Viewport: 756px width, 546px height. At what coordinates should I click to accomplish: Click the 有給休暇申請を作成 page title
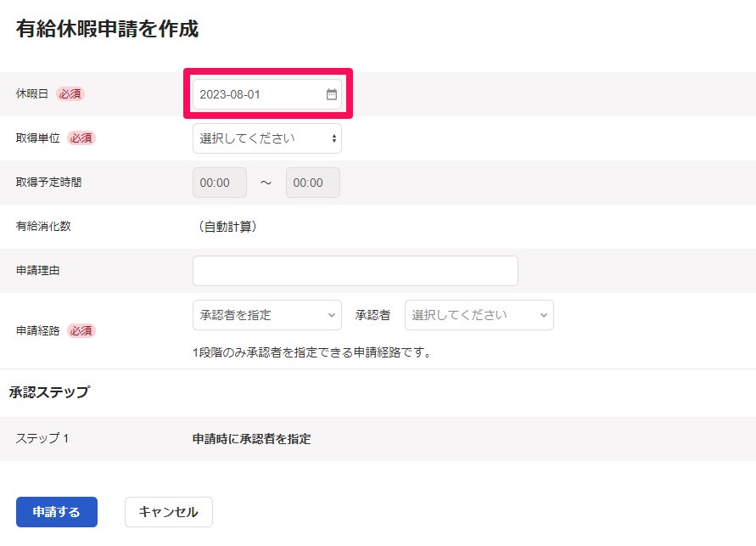tap(107, 30)
